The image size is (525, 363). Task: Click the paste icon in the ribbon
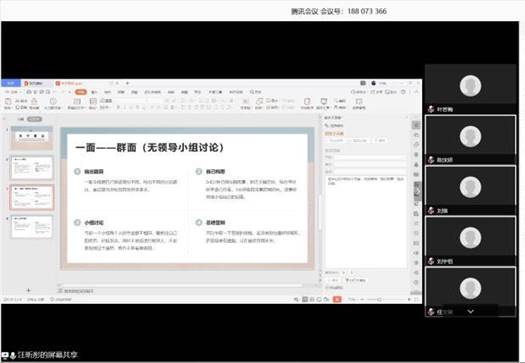coord(8,101)
